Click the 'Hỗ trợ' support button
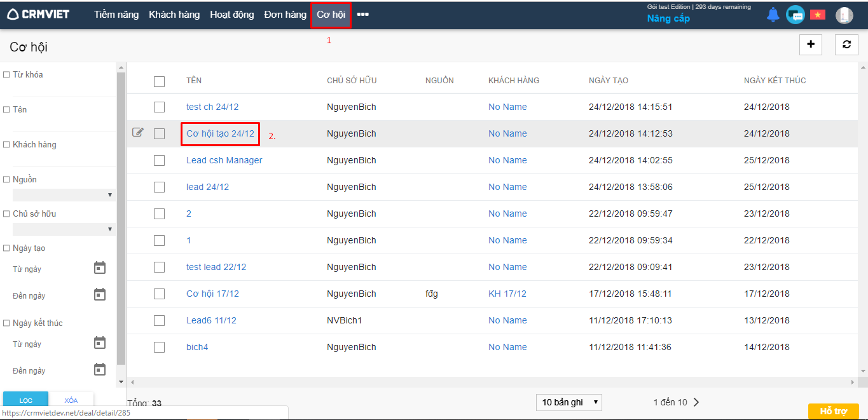Viewport: 868px width, 420px height. tap(833, 411)
